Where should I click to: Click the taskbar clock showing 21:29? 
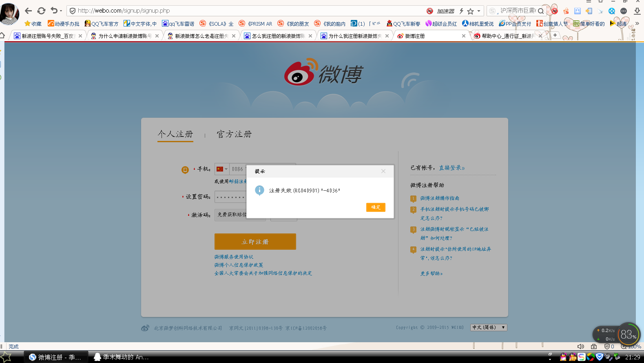pos(633,357)
